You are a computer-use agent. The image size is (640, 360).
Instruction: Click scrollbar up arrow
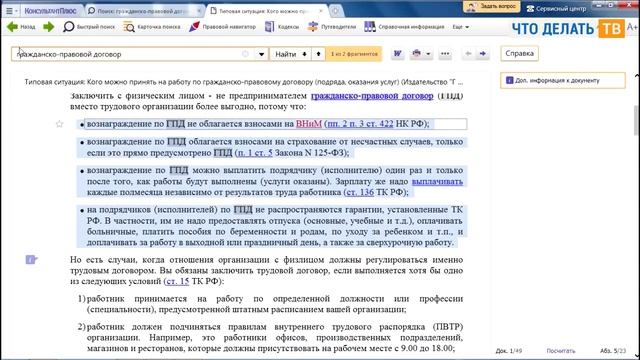click(x=636, y=76)
